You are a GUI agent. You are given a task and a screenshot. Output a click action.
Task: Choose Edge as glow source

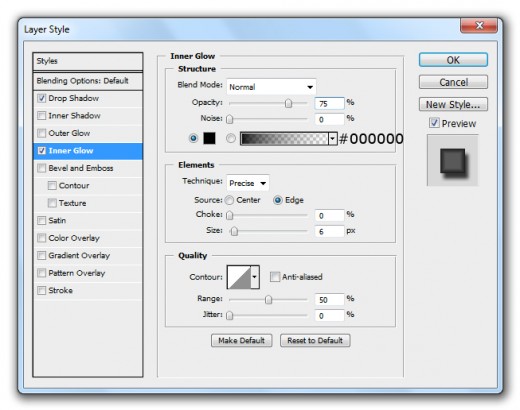pos(278,200)
